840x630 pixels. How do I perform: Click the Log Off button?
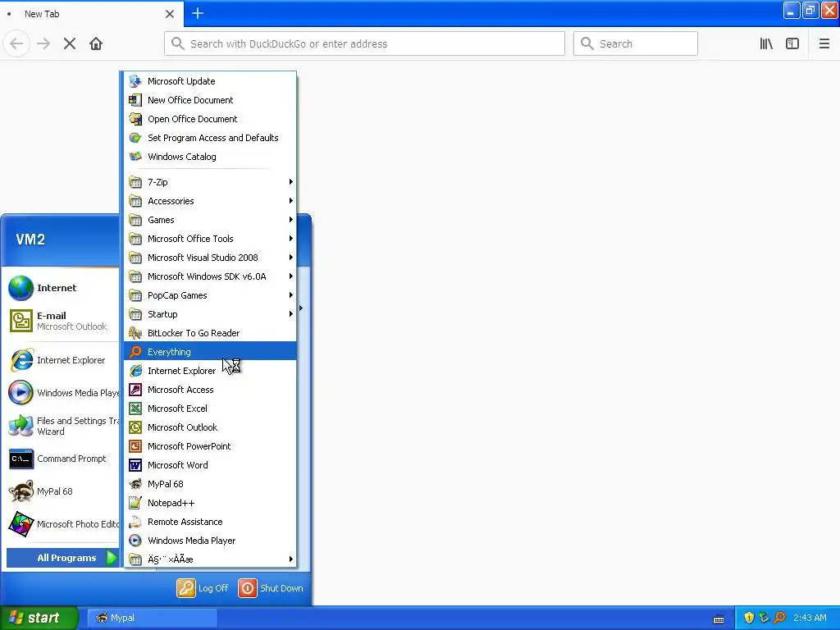tap(203, 588)
